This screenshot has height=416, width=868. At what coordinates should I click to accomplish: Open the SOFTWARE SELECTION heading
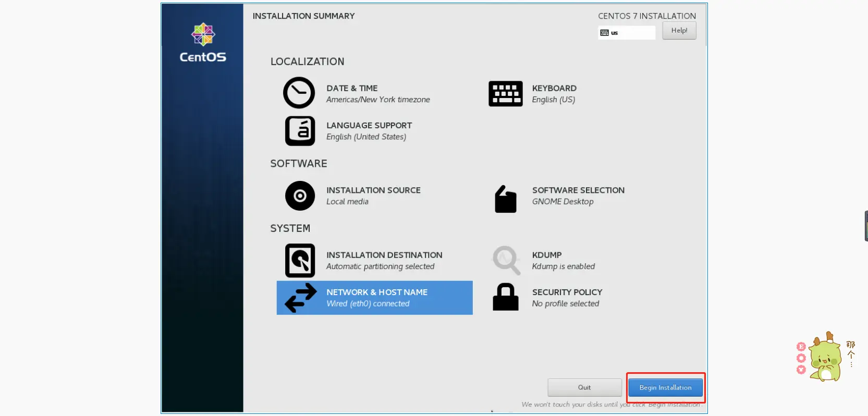(x=578, y=190)
